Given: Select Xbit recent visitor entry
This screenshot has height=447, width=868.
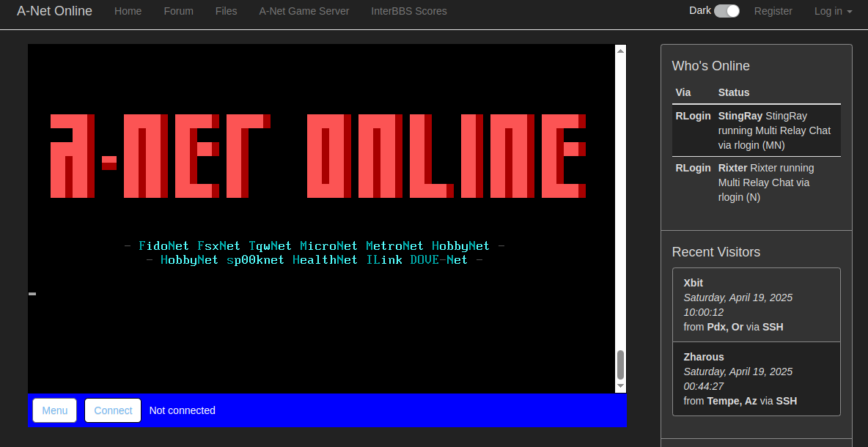Looking at the screenshot, I should pyautogui.click(x=756, y=305).
